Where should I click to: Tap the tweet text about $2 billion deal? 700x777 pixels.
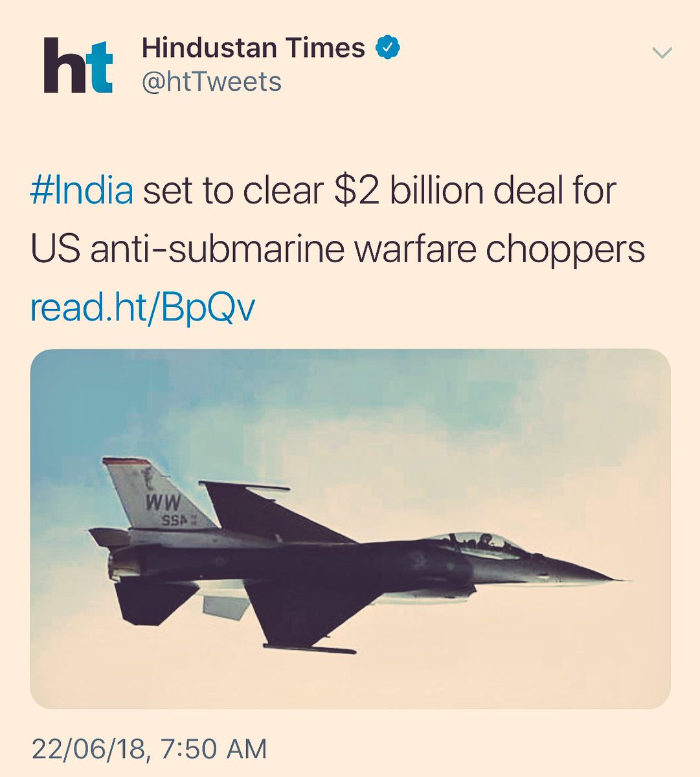tap(337, 220)
